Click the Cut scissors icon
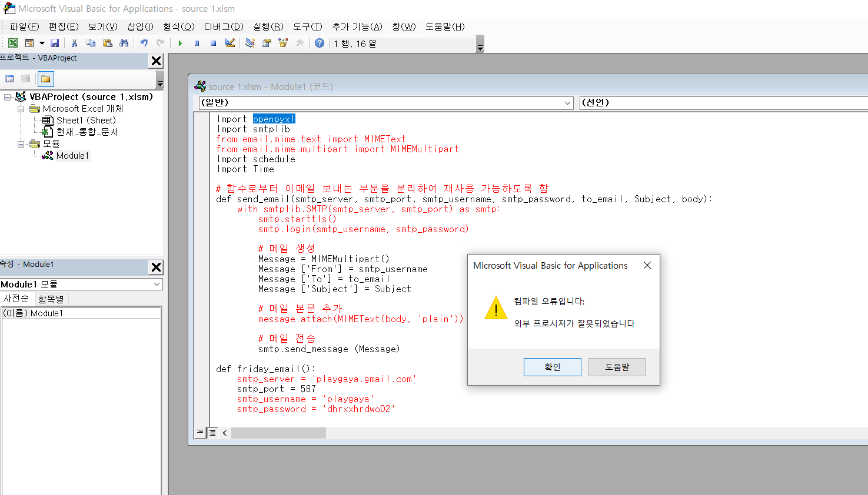 coord(74,43)
